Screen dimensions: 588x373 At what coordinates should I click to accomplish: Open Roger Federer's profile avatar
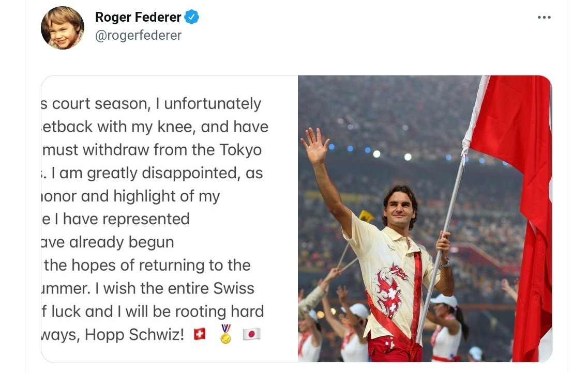[63, 28]
